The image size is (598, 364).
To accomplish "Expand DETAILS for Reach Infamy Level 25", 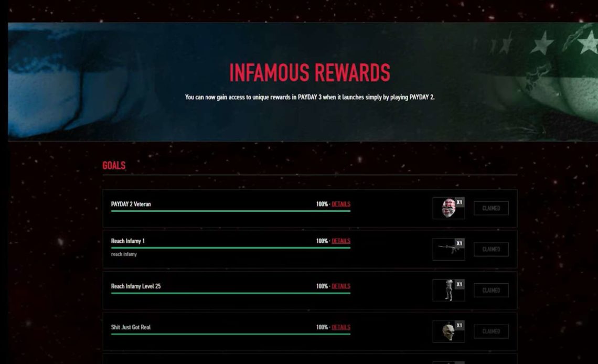I will tap(341, 286).
